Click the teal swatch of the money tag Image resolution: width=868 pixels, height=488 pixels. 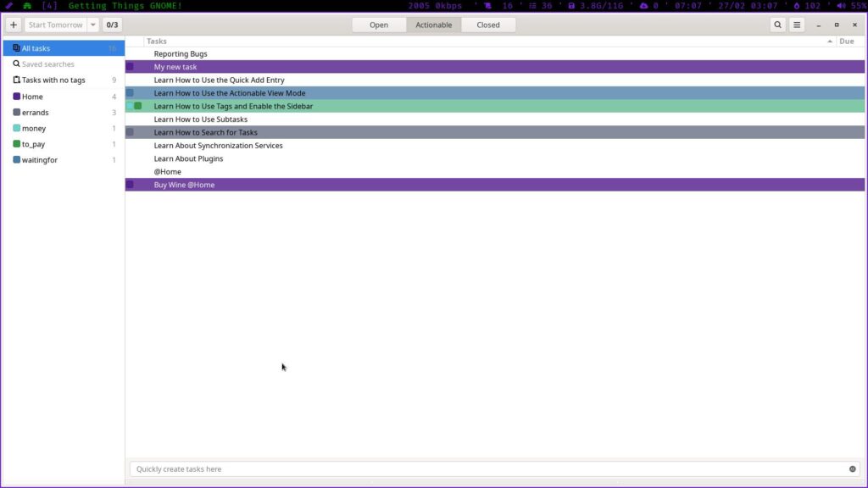pos(17,129)
